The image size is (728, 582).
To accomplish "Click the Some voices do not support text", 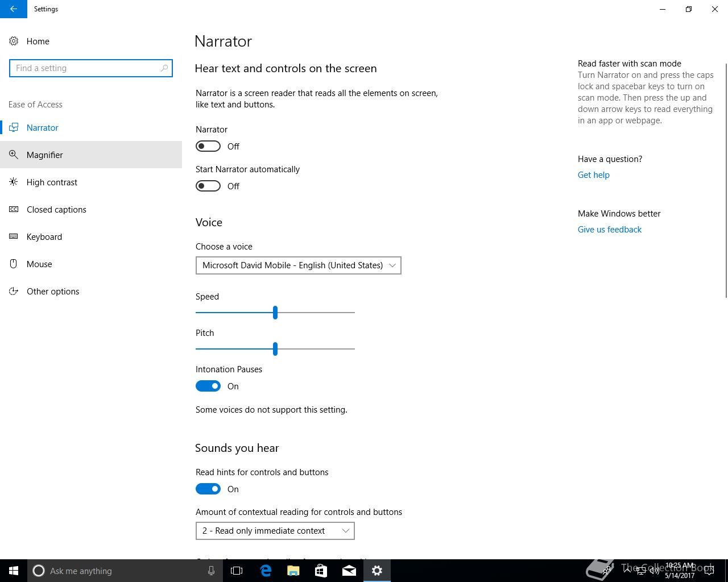I will tap(271, 410).
